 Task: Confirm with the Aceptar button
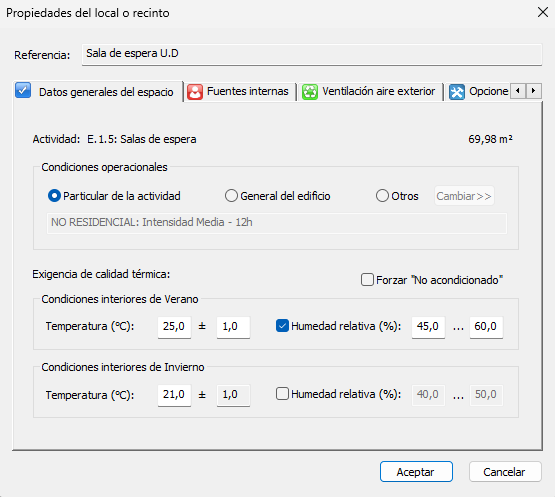pos(416,472)
